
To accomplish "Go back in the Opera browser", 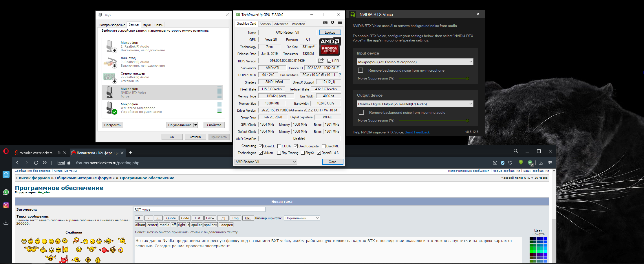I will point(17,163).
